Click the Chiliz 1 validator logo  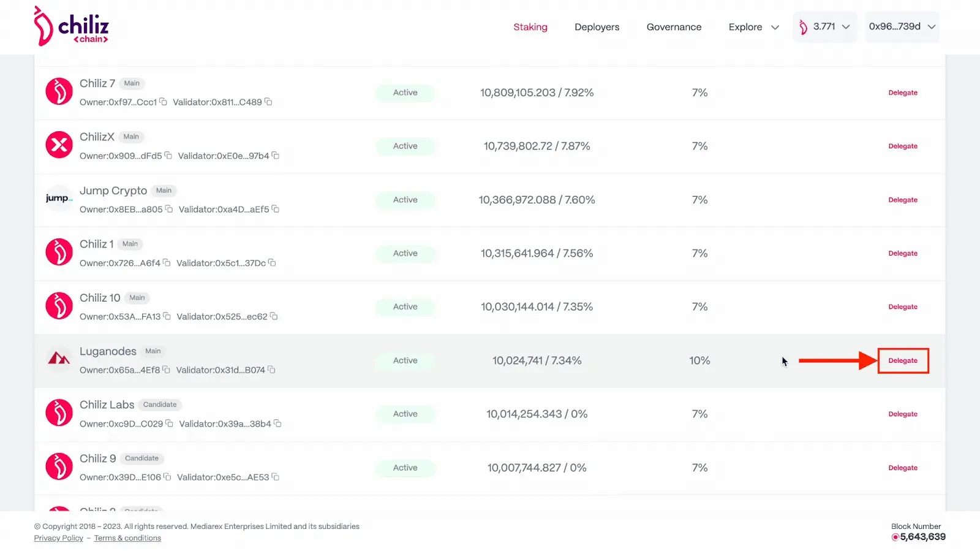point(59,252)
